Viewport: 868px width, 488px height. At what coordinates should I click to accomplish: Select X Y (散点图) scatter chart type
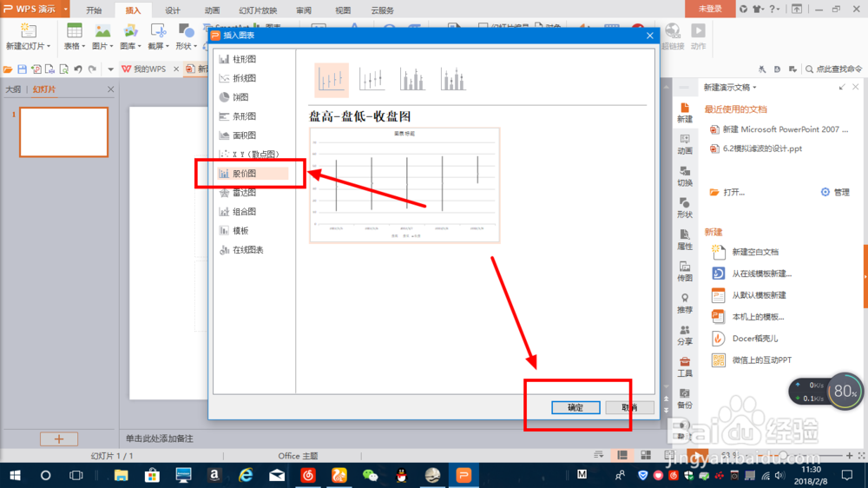coord(249,155)
